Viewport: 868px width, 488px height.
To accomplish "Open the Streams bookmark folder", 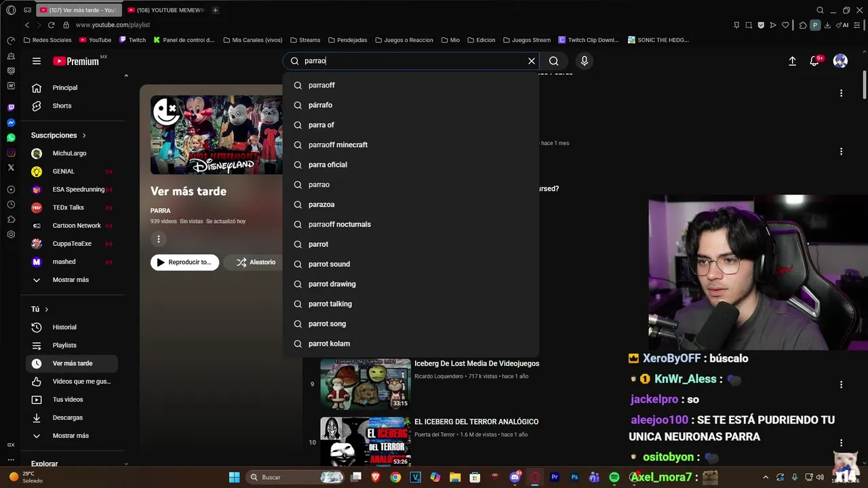I will (x=304, y=40).
